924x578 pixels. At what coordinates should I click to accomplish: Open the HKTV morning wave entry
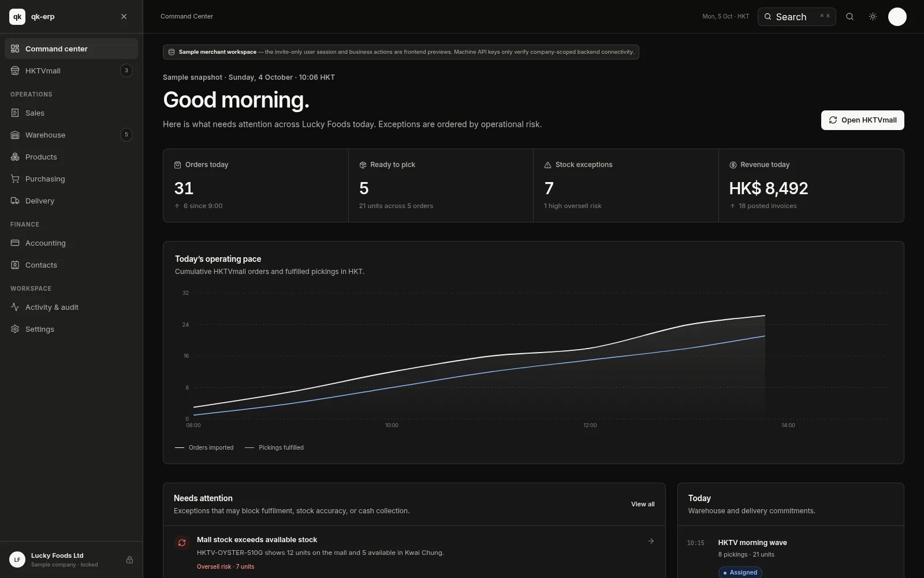tap(791, 553)
